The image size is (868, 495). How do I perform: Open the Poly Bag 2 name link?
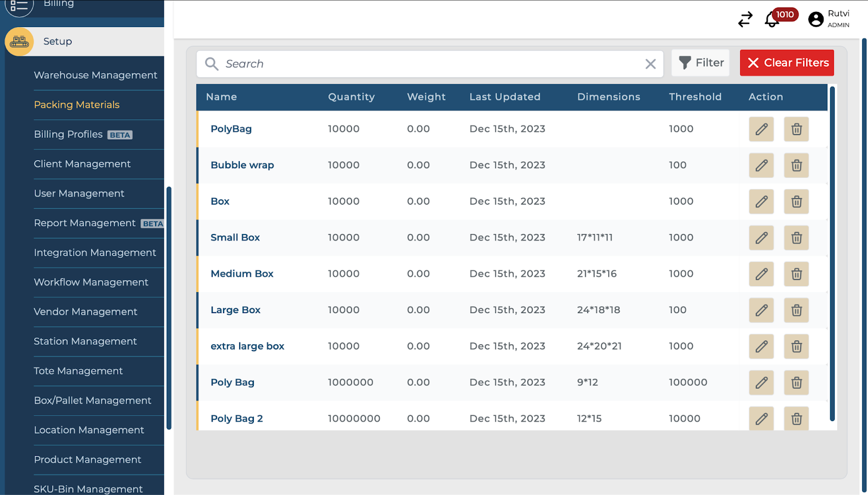coord(237,418)
